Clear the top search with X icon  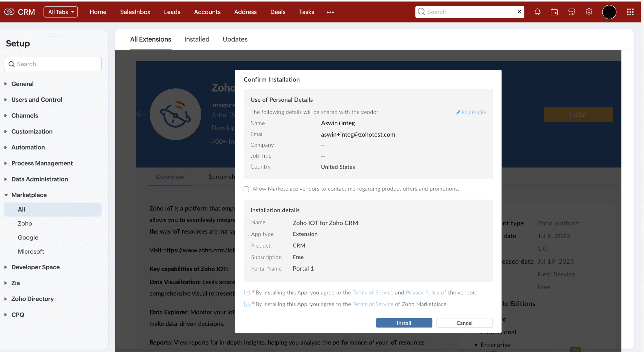click(519, 12)
